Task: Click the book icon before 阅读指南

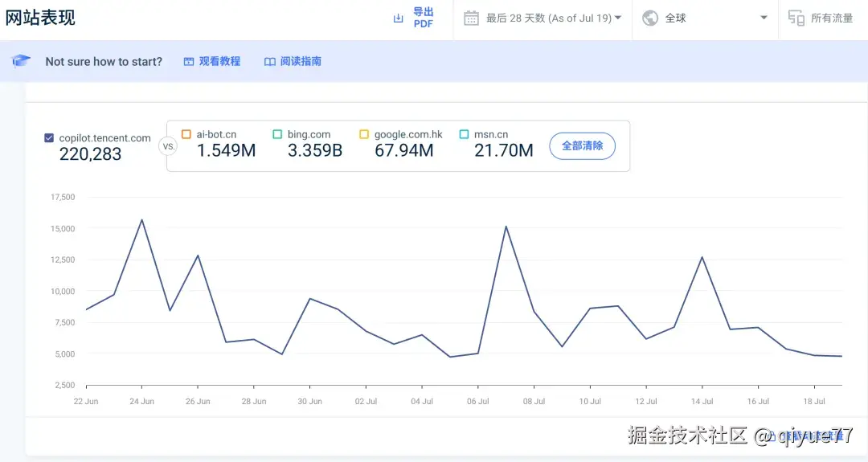Action: click(x=269, y=61)
